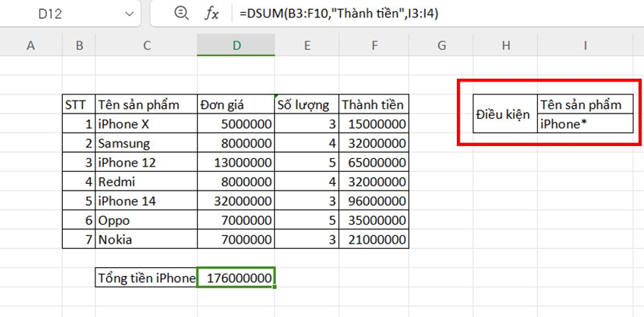The width and height of the screenshot is (644, 317).
Task: Open the Name Box dropdown arrow
Action: coord(130,14)
